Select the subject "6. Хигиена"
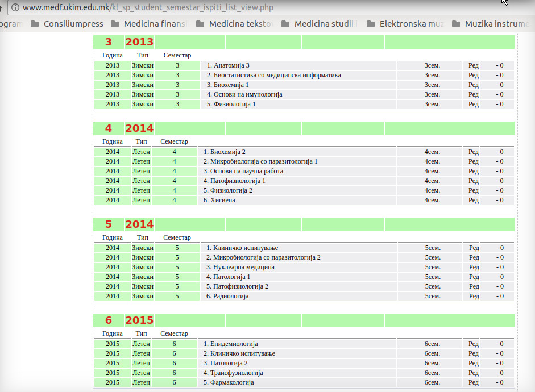Image resolution: width=535 pixels, height=392 pixels. 219,200
